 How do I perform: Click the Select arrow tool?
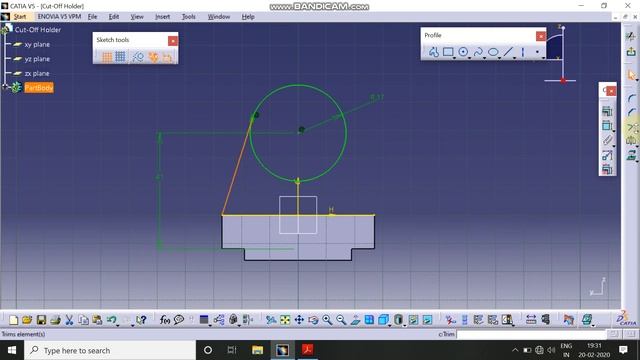pyautogui.click(x=631, y=75)
